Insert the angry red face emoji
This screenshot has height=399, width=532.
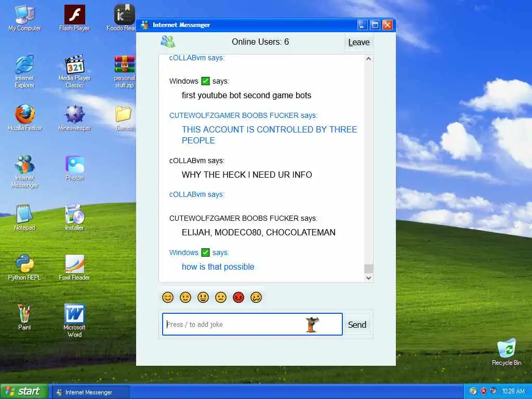[x=238, y=298]
